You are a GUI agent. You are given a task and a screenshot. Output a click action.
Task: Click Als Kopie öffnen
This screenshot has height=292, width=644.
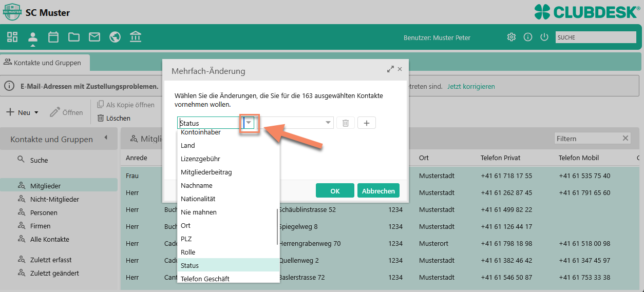click(126, 105)
